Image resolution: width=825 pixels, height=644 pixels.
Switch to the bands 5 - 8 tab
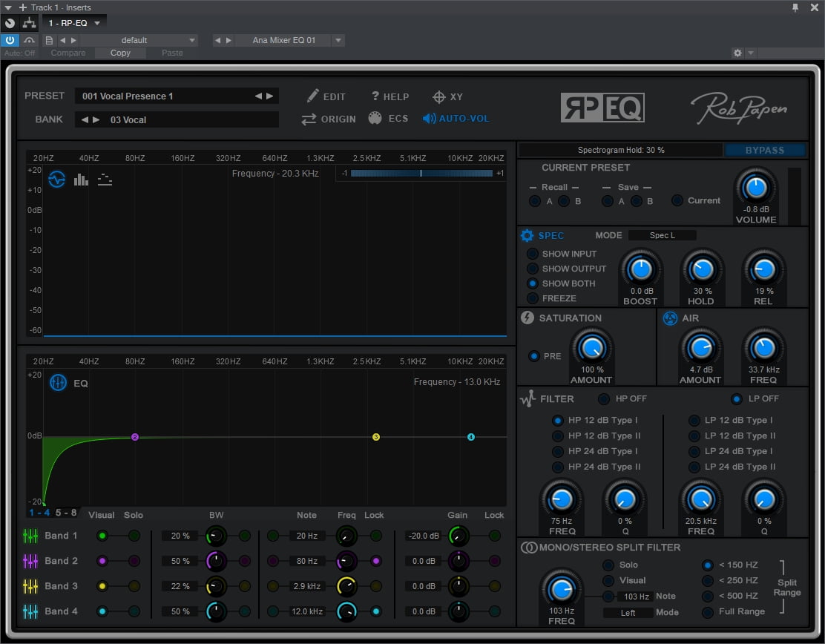66,513
